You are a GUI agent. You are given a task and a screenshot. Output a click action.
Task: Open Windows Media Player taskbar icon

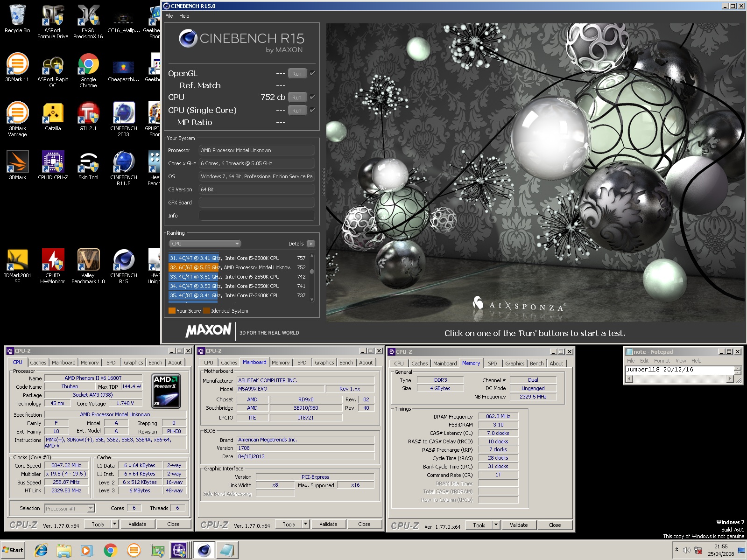[x=87, y=551]
